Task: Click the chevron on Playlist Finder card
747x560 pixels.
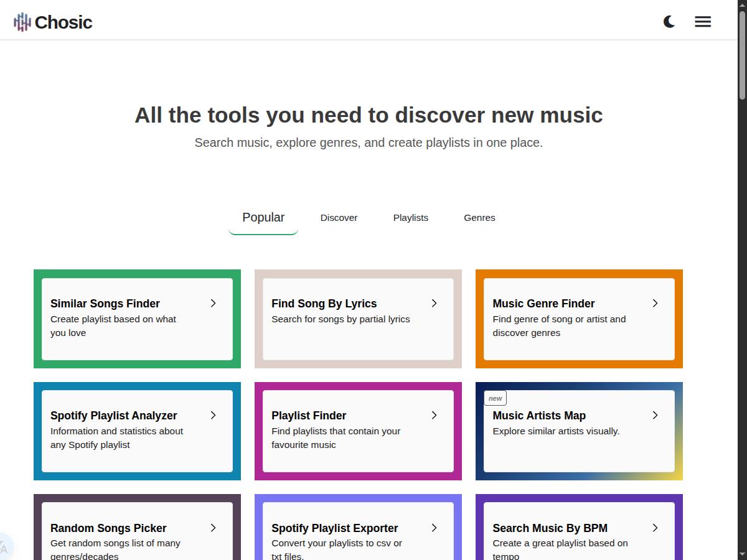Action: pos(434,415)
